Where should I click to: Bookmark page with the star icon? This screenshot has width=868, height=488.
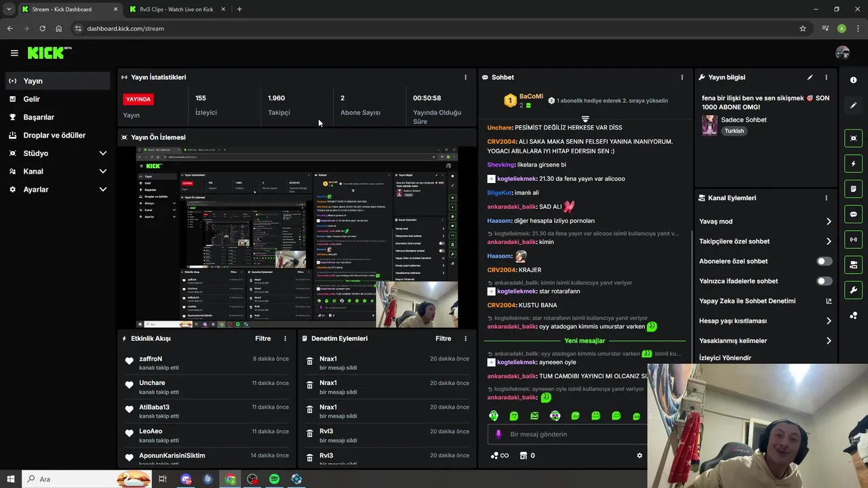click(803, 28)
